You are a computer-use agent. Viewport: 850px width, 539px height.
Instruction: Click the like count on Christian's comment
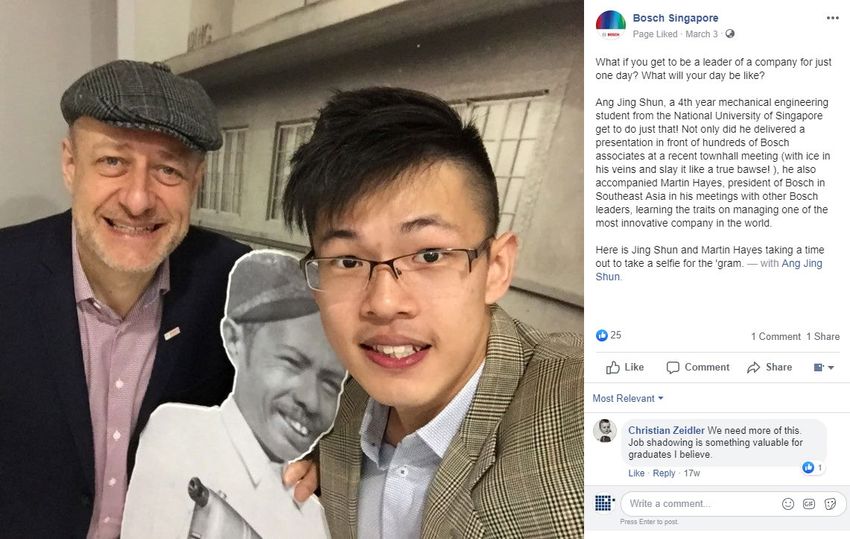[813, 467]
